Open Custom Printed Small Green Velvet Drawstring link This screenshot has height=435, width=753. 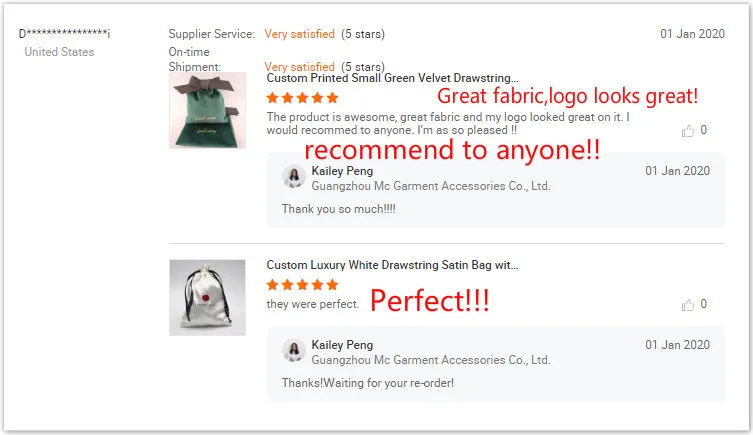point(392,78)
